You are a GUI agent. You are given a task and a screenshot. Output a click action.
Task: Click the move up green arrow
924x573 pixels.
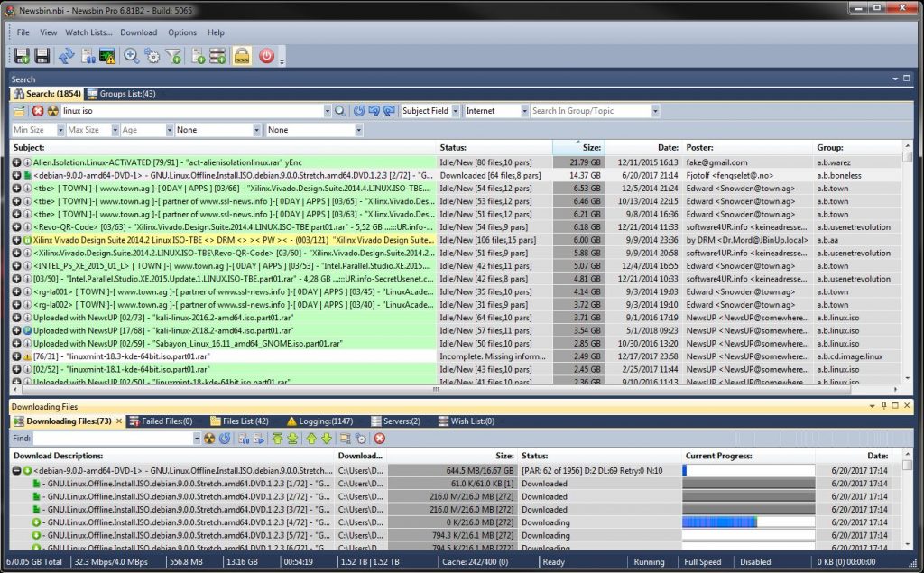[311, 439]
